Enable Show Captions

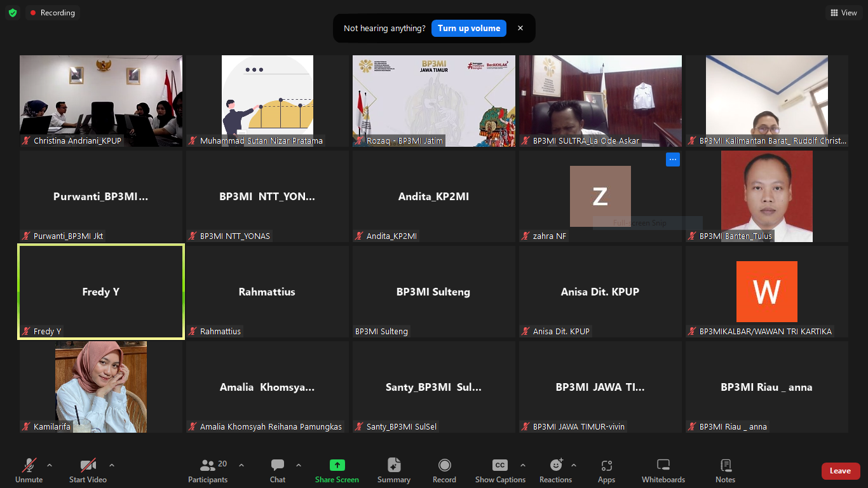pyautogui.click(x=500, y=471)
